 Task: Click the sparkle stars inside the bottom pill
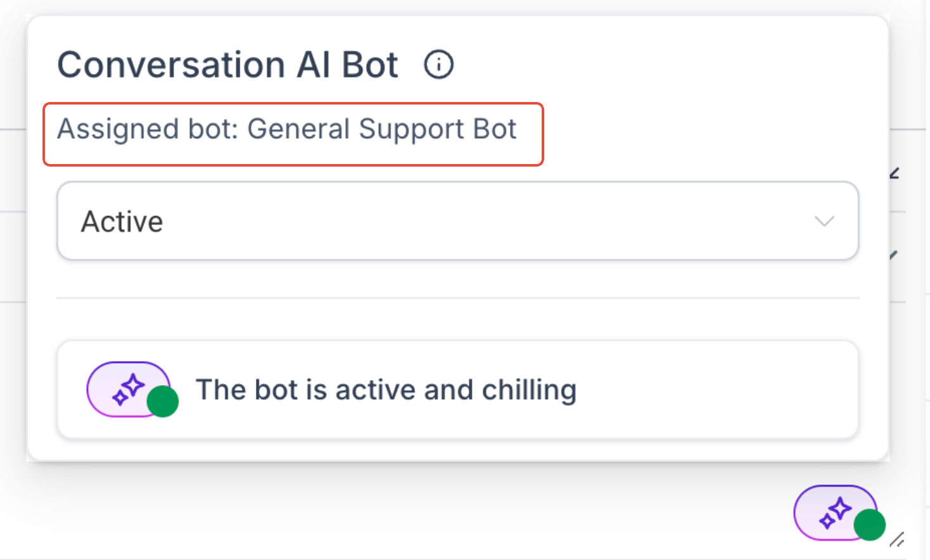[835, 513]
